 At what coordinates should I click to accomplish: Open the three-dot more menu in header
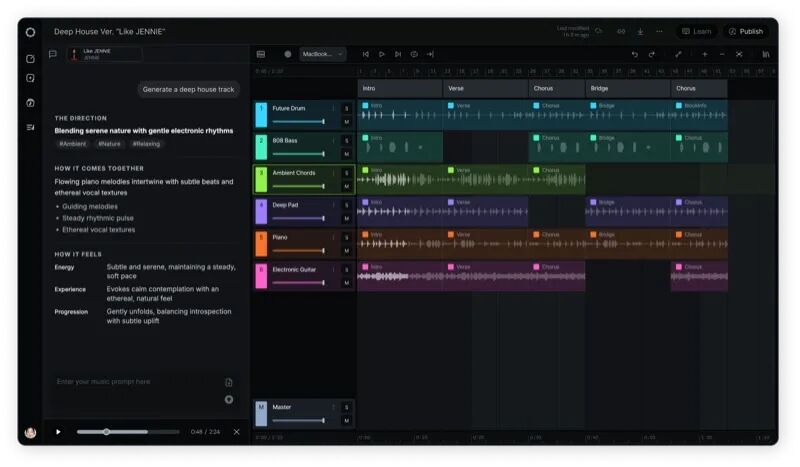659,31
